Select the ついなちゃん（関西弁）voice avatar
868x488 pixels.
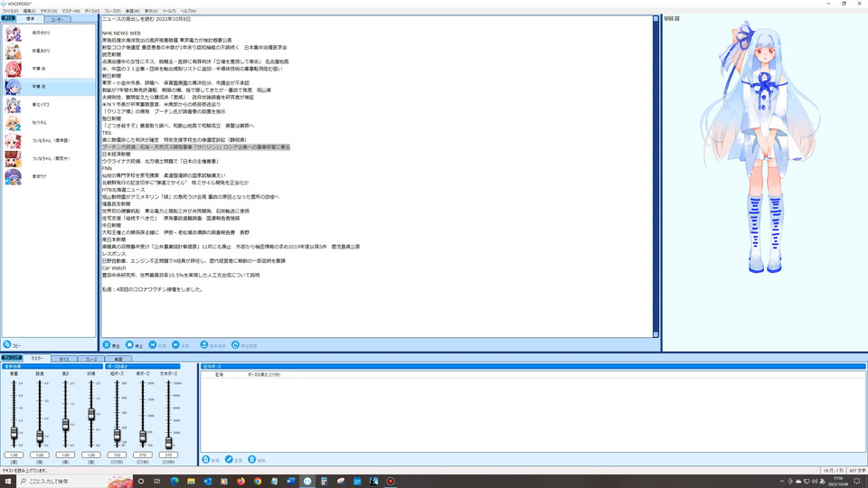coord(14,159)
